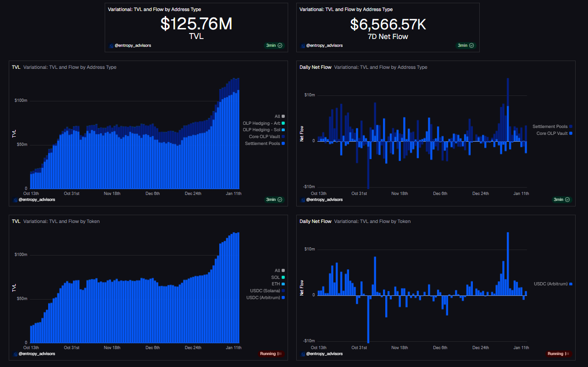Viewport: 588px width, 367px height.
Task: Open Daily Net Flow 'TVL and Flow by Address Type' title link
Action: [x=381, y=67]
